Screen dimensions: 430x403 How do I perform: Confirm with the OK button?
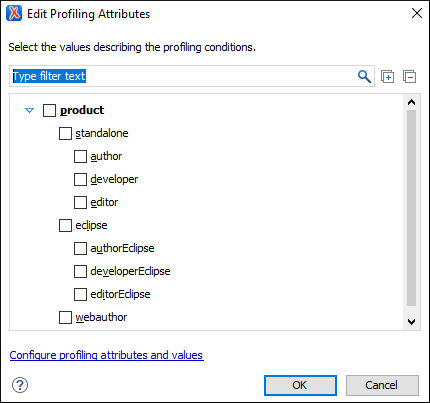coord(300,385)
